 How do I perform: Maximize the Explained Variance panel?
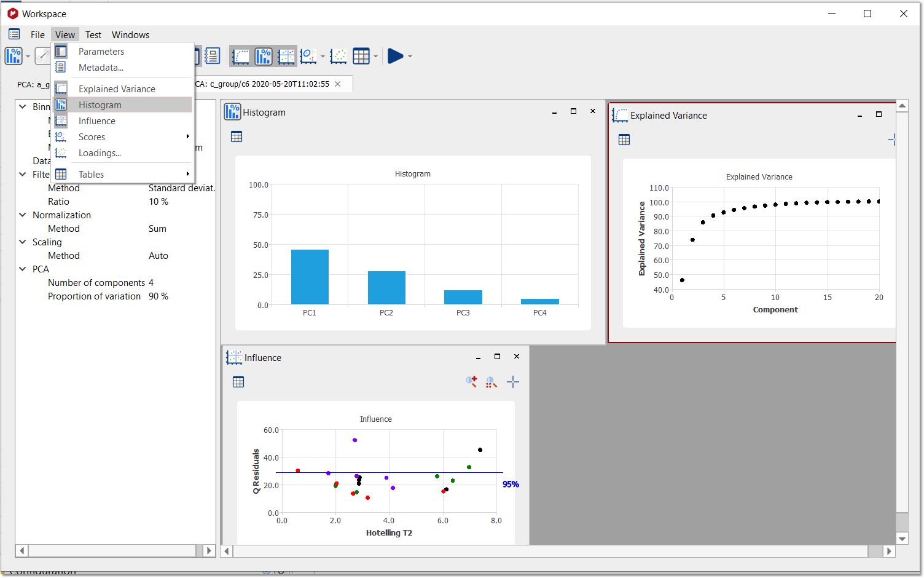click(x=879, y=114)
